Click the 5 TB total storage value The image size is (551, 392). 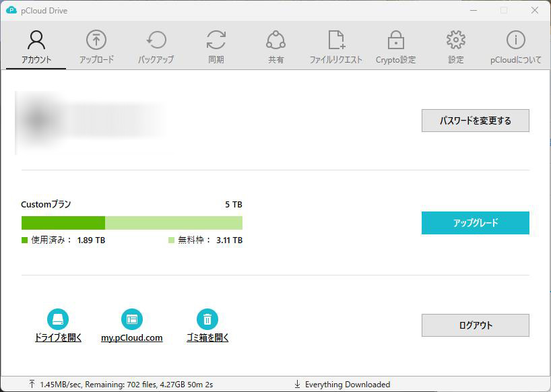pos(234,205)
